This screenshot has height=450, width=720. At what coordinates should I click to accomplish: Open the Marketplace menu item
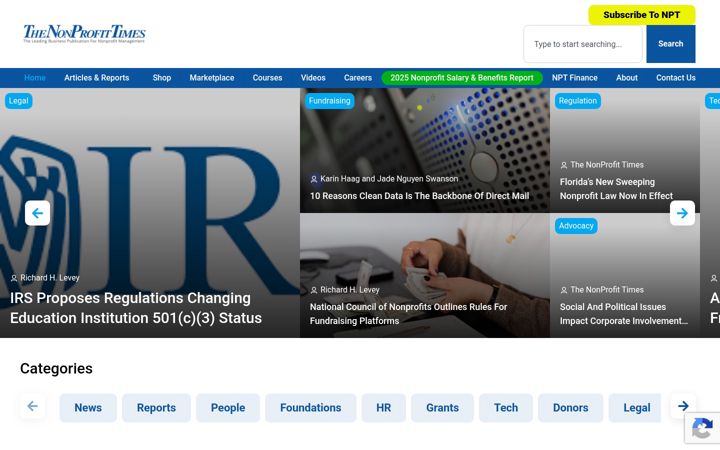(x=212, y=78)
